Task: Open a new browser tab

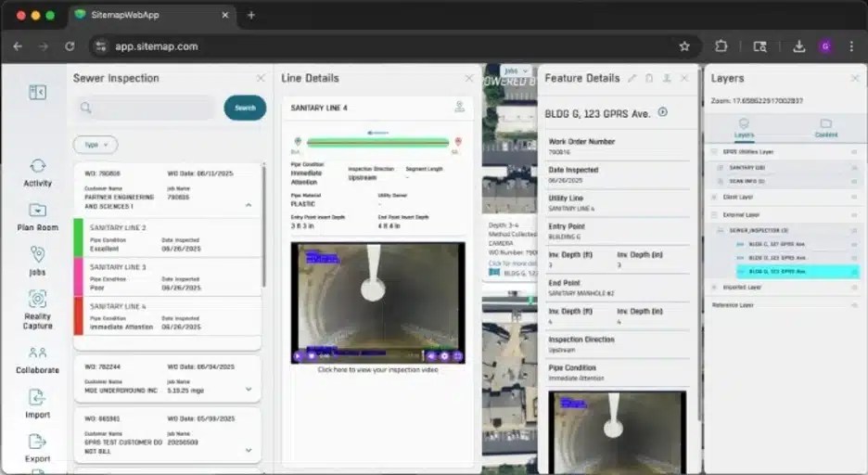Action: click(x=250, y=15)
